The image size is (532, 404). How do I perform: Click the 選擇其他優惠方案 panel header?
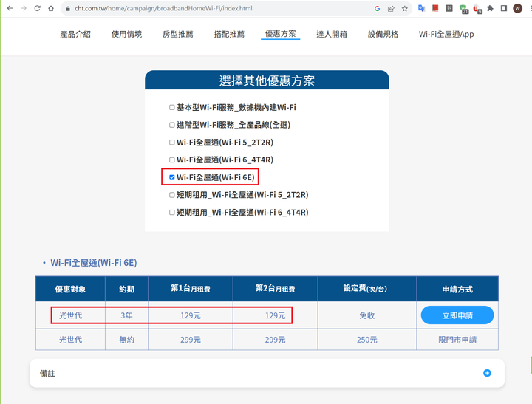[x=267, y=81]
